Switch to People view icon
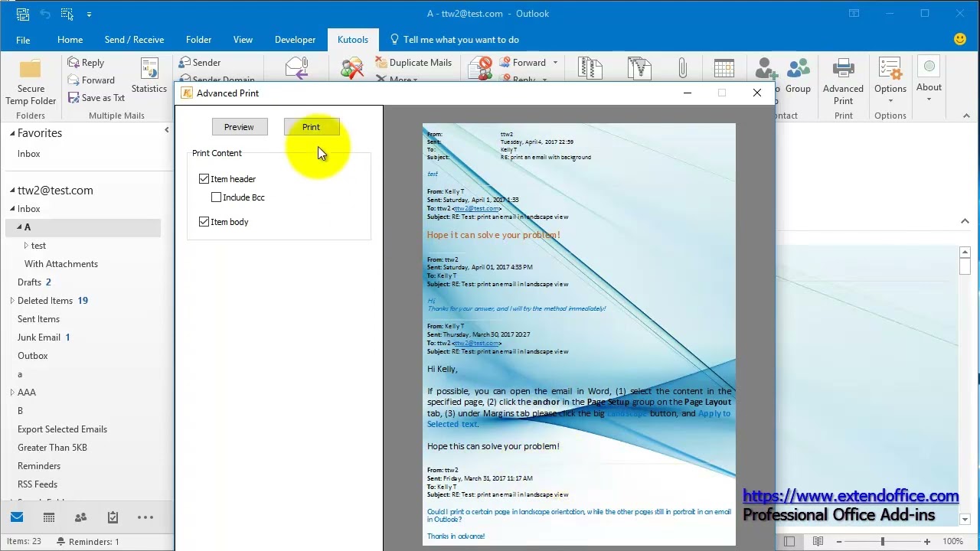This screenshot has width=980, height=551. (80, 517)
